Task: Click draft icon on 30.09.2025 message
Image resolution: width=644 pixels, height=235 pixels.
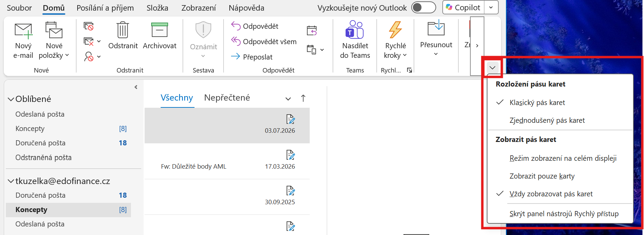Action: [x=291, y=191]
